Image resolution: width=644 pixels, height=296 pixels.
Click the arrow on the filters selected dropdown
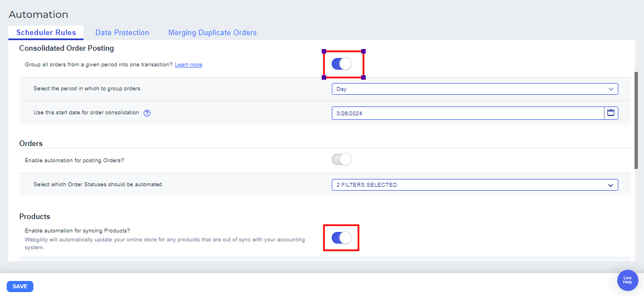[611, 185]
